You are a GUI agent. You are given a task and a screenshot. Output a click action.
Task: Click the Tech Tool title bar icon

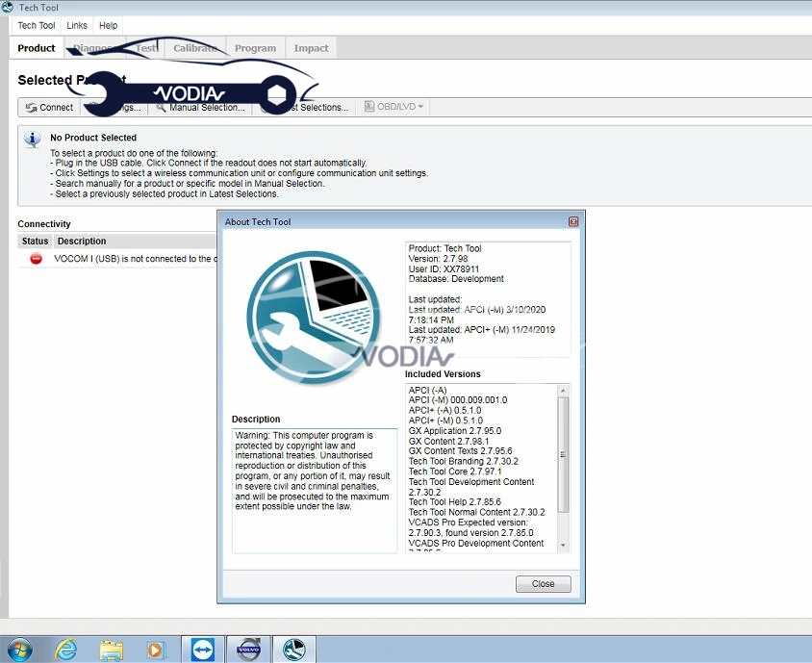point(8,8)
